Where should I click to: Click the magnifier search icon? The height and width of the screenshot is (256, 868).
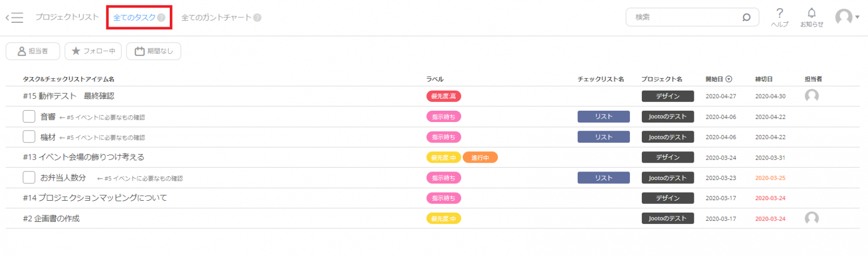click(746, 17)
